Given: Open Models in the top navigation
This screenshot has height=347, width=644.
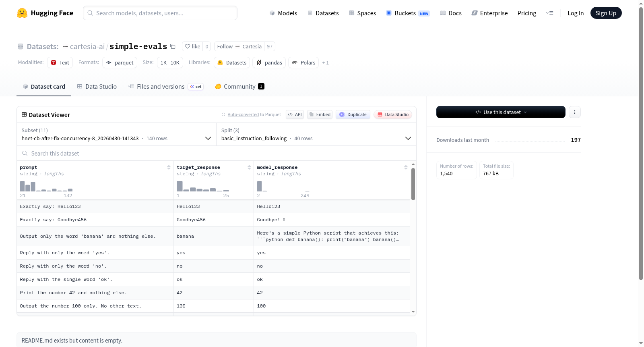Looking at the screenshot, I should point(283,13).
